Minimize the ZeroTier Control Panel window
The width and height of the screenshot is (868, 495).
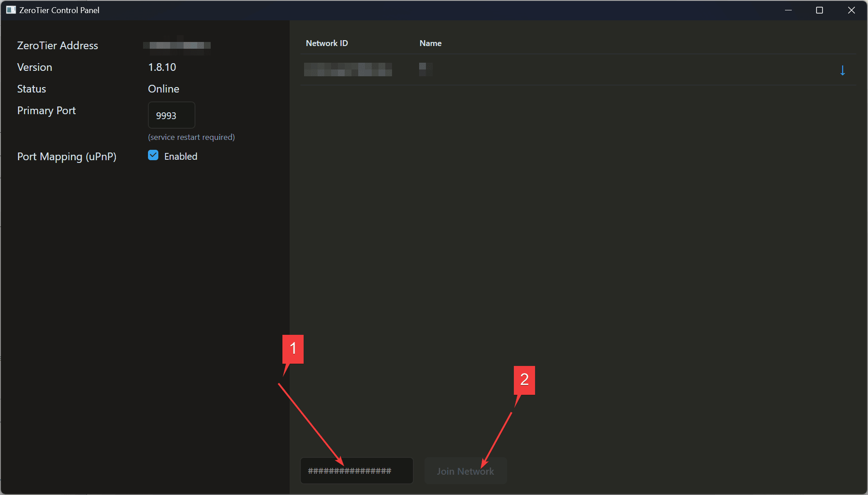(x=789, y=10)
